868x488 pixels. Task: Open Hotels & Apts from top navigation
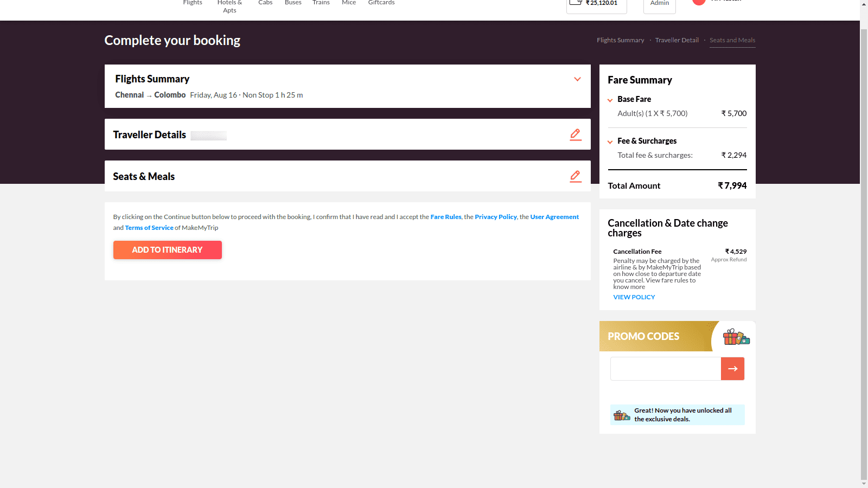point(229,6)
